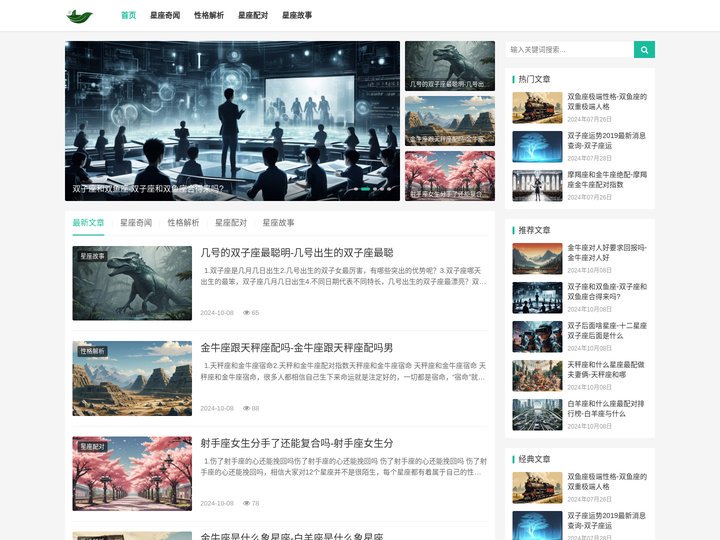Click market crowd thumbnail in 推荐文章

537,376
